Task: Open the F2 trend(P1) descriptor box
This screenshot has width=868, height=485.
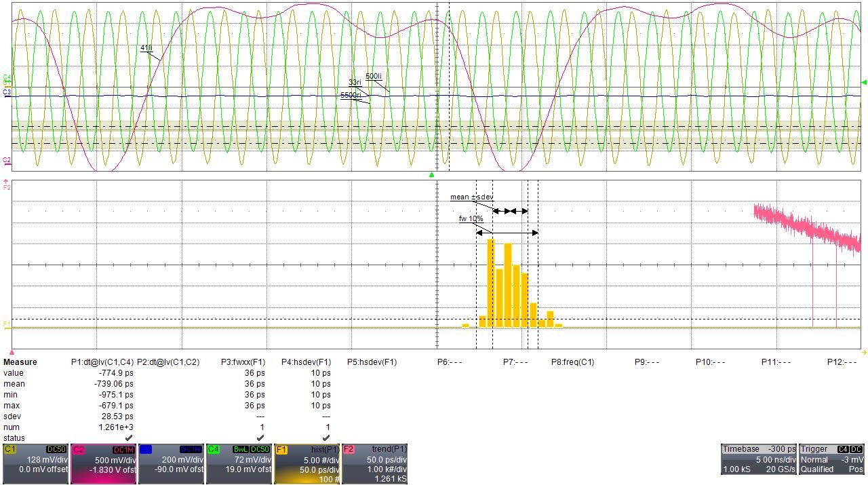Action: pyautogui.click(x=374, y=464)
